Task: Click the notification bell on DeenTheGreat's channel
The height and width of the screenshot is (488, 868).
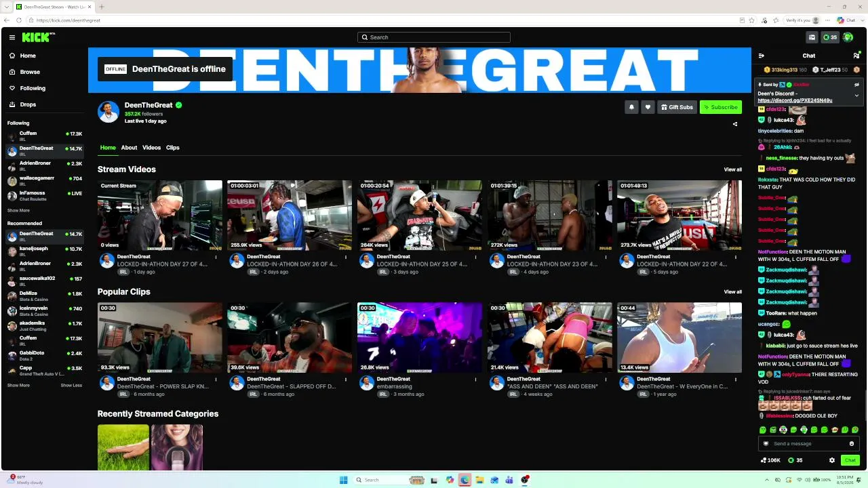Action: point(631,107)
